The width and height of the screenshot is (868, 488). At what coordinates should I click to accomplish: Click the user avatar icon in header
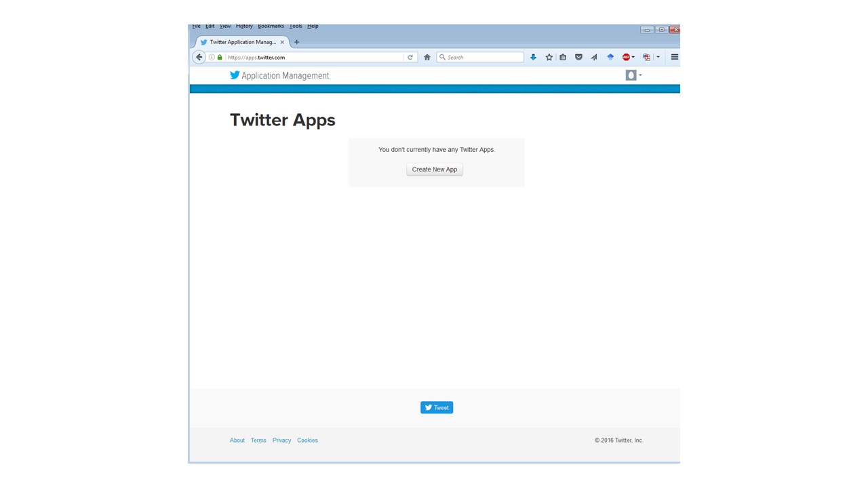pyautogui.click(x=631, y=75)
